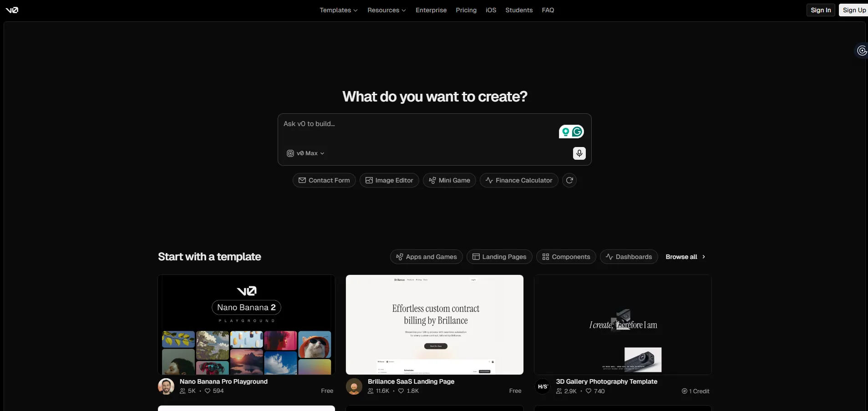Open the FAQ nav link
868x411 pixels.
coord(548,10)
